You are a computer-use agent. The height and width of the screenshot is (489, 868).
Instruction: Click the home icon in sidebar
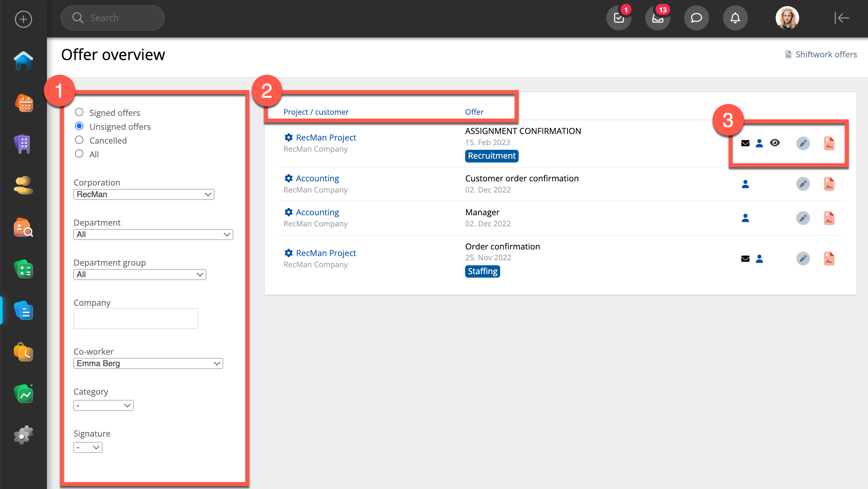click(x=23, y=61)
